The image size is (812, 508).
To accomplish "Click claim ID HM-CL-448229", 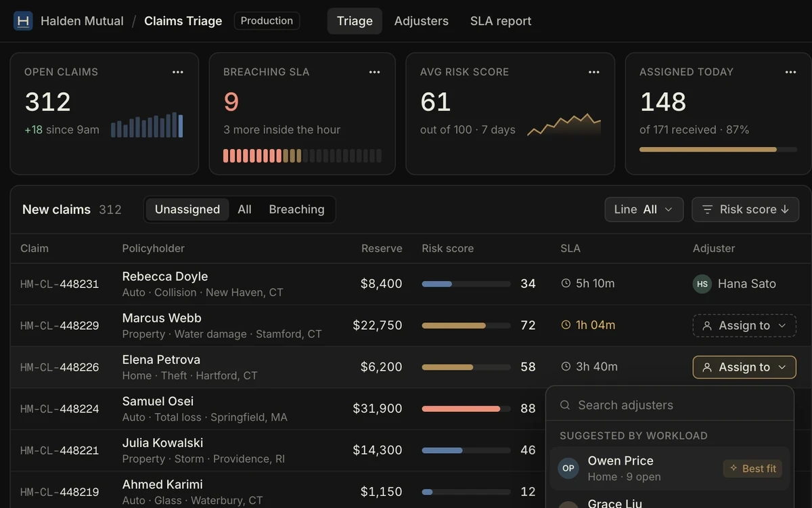I will point(60,326).
